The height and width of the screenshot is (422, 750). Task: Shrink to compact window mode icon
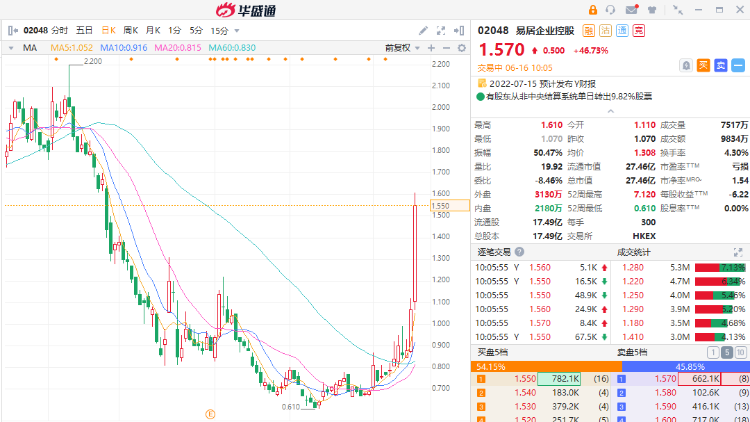click(678, 10)
